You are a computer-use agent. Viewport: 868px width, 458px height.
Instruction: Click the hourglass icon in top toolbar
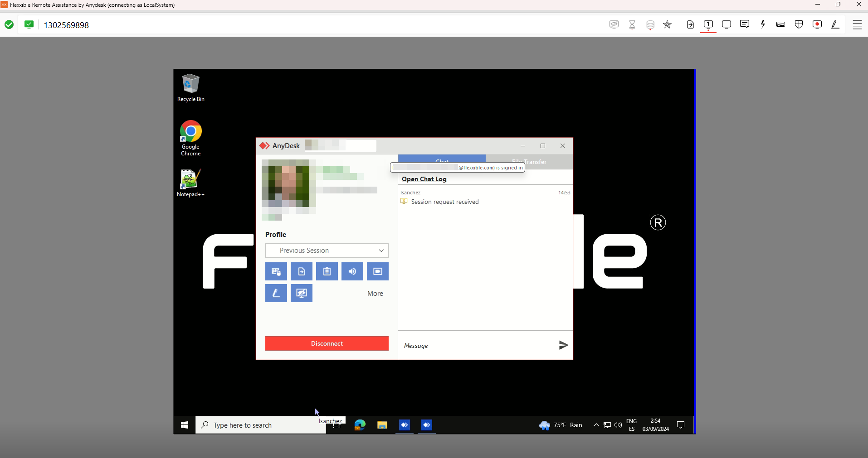[632, 24]
